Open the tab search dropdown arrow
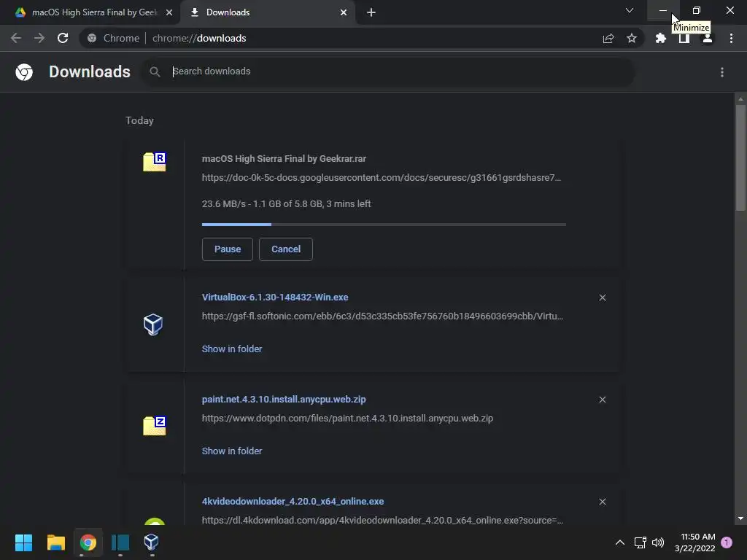The image size is (747, 560). coord(630,10)
